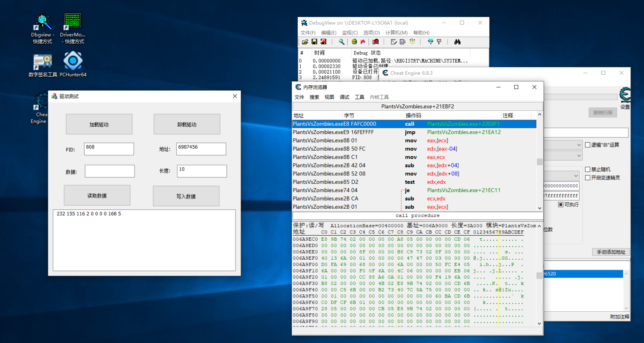Toggle the Autoscroll icon in DebugView
The image size is (644, 343).
(403, 42)
